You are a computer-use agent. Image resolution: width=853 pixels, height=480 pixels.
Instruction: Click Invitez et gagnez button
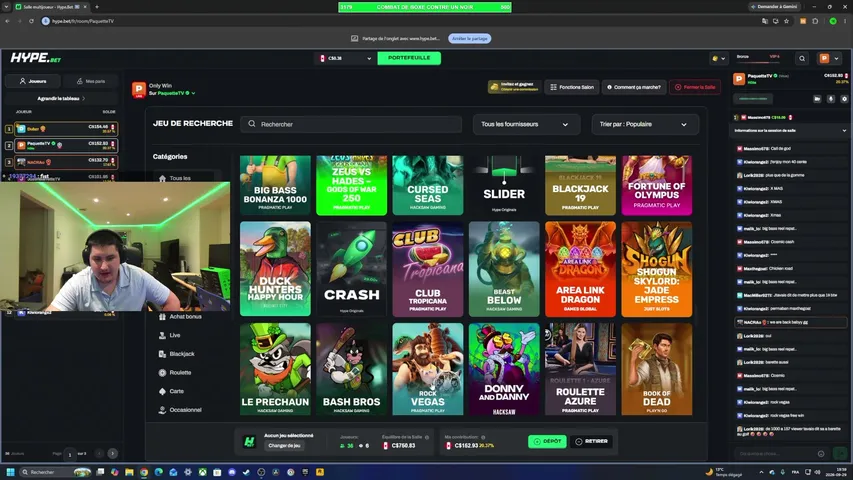pos(514,87)
